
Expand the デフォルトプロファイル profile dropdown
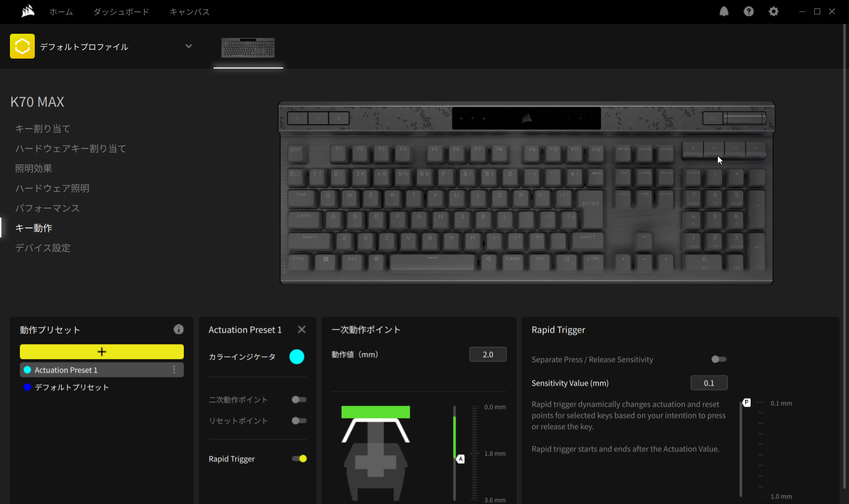click(189, 46)
